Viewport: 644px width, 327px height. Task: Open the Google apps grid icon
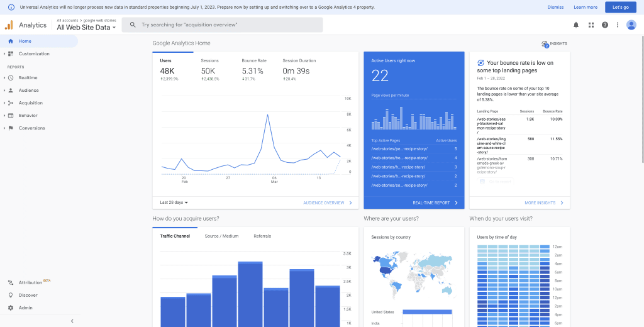click(x=591, y=25)
